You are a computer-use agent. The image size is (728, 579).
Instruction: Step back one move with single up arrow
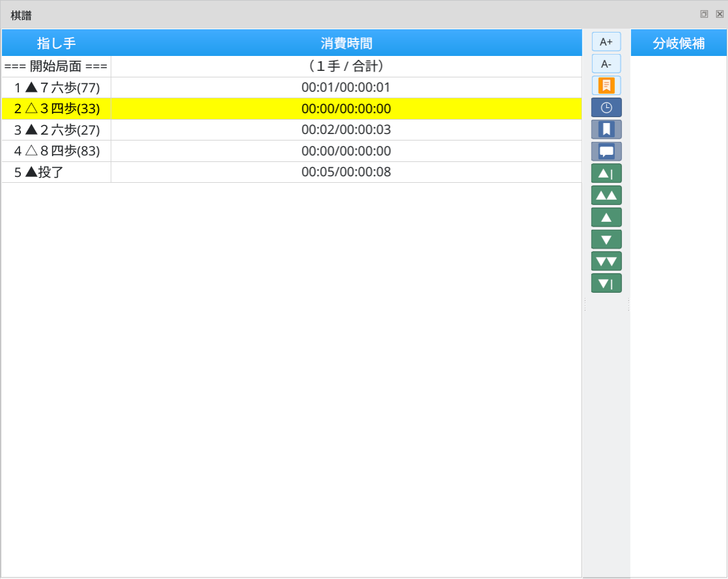606,217
